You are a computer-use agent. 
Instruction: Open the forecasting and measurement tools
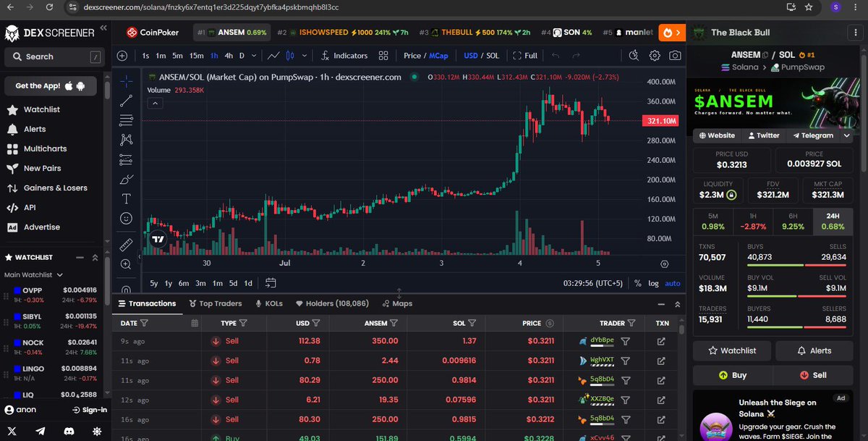pos(126,159)
